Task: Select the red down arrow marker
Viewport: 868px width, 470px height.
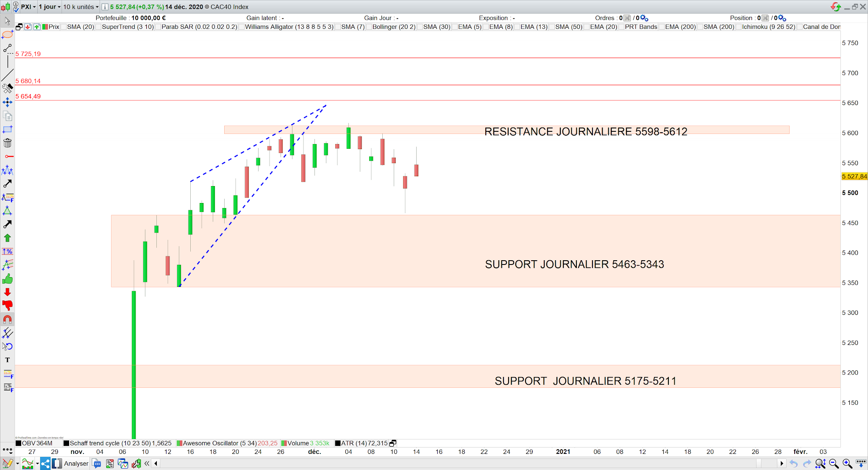Action: tap(7, 292)
